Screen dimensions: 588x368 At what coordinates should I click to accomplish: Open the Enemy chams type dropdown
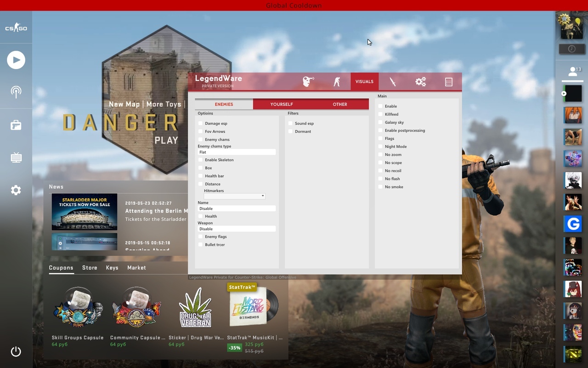click(237, 152)
